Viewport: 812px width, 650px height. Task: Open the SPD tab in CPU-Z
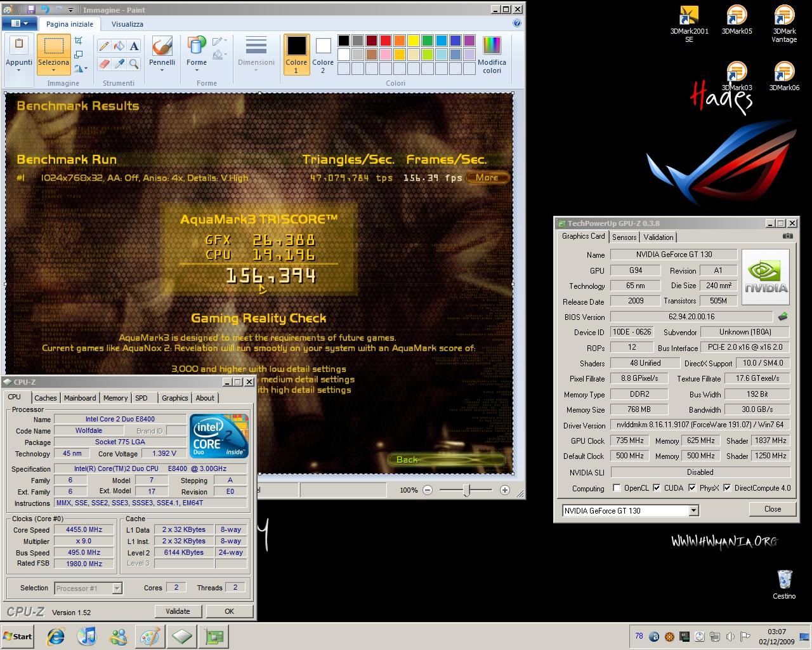coord(141,398)
